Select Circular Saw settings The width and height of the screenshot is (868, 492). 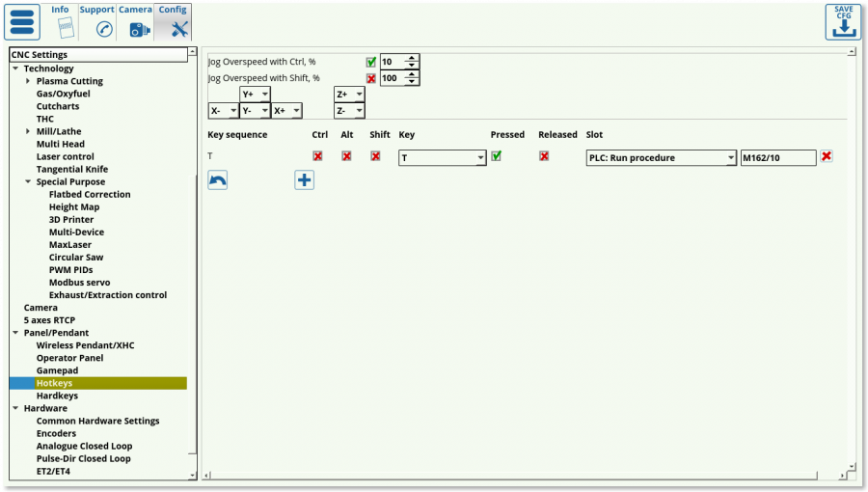point(76,258)
